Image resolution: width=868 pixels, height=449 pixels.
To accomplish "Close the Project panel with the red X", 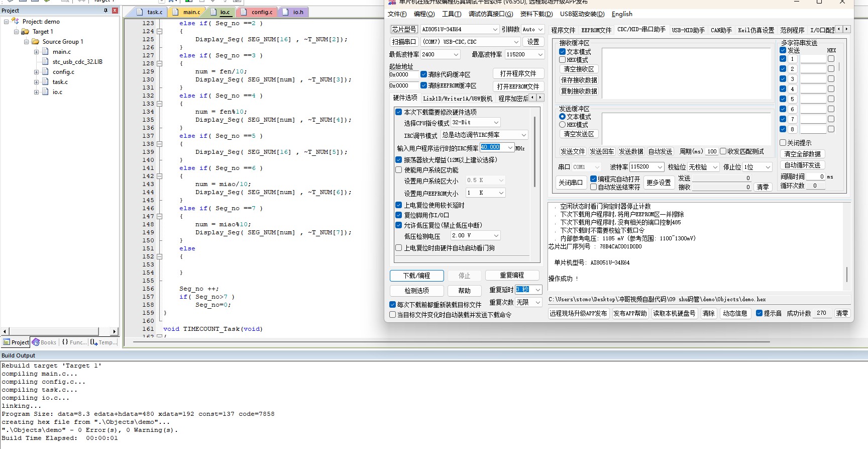I will click(x=115, y=11).
